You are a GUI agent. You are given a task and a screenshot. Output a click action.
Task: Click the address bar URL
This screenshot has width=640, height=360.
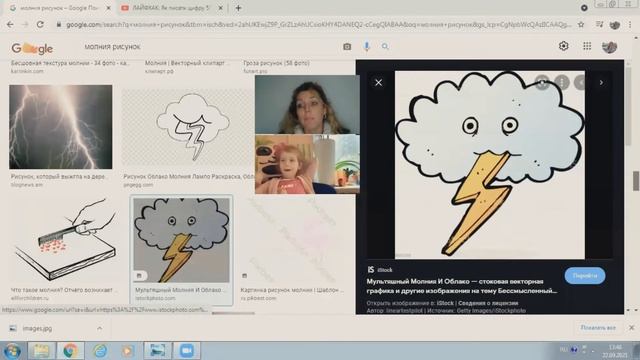[318, 24]
